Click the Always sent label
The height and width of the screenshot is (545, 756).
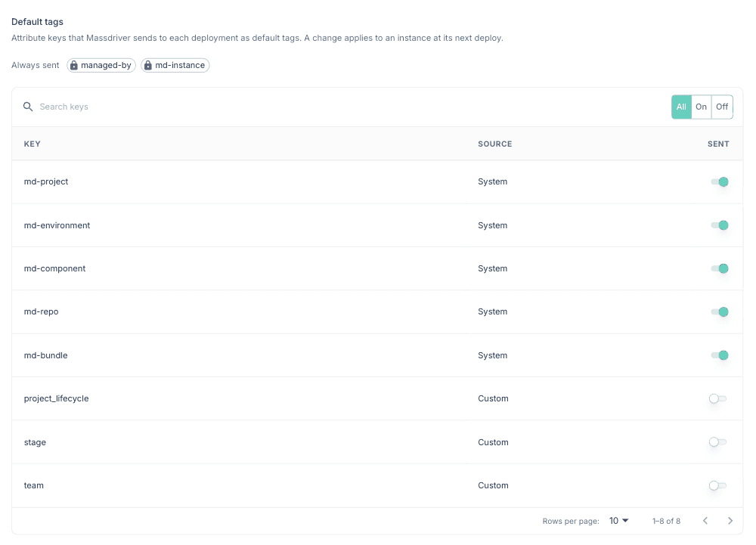pos(36,65)
